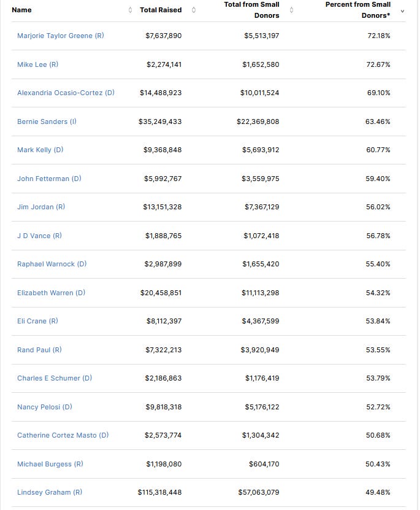Viewport: 420px width, 510px height.
Task: Open Bernie Sanders (I) link
Action: (47, 122)
